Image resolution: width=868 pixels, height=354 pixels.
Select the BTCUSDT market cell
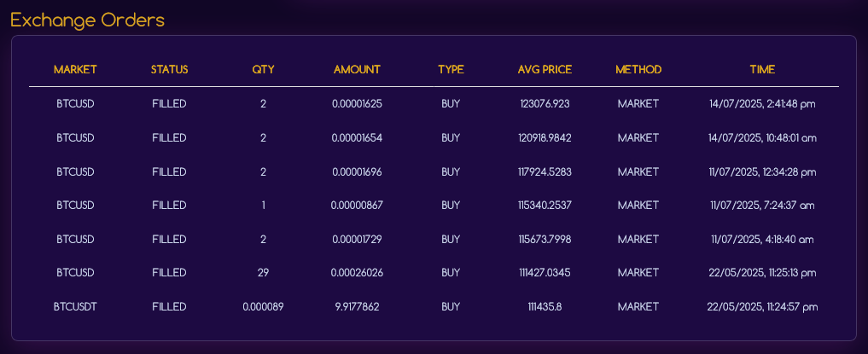[75, 306]
